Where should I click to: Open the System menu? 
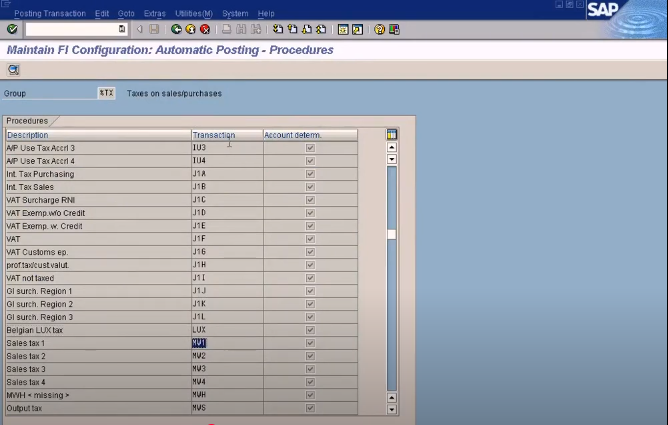pyautogui.click(x=235, y=14)
